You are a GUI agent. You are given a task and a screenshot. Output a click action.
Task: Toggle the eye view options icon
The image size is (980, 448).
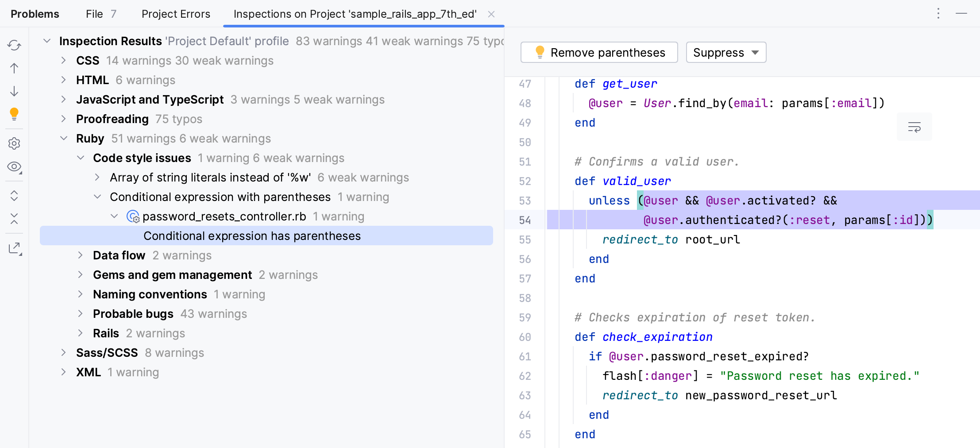(14, 167)
